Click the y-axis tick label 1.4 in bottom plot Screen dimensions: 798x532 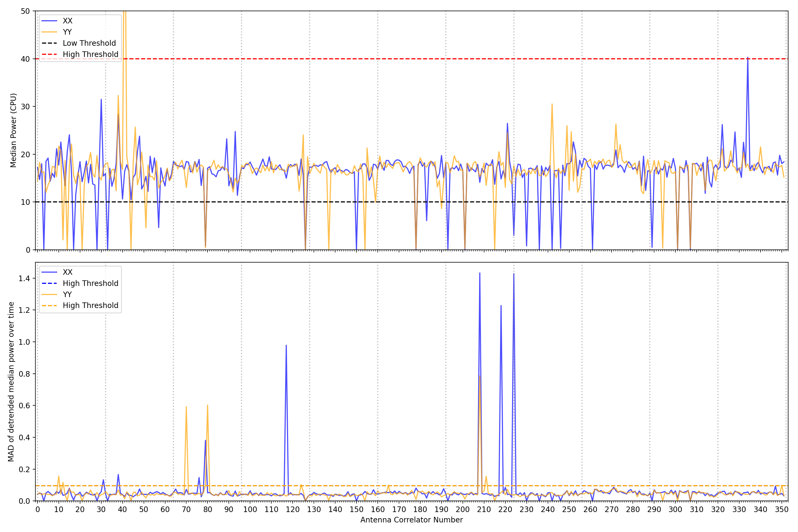click(x=24, y=279)
